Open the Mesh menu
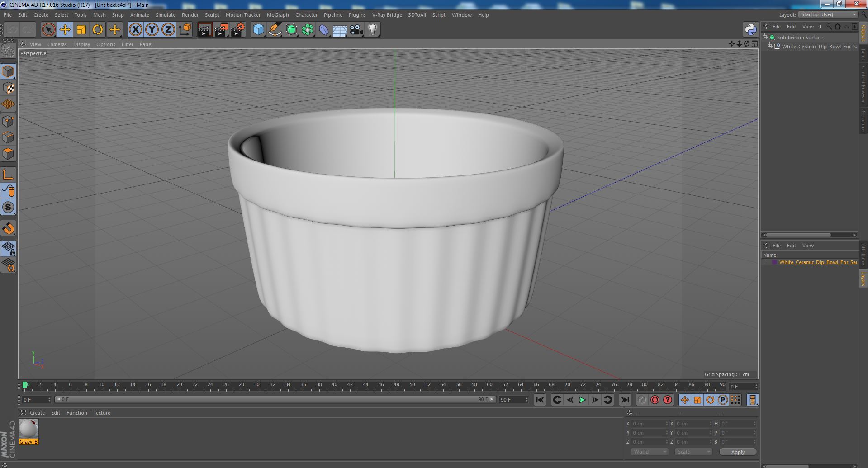 (x=99, y=15)
